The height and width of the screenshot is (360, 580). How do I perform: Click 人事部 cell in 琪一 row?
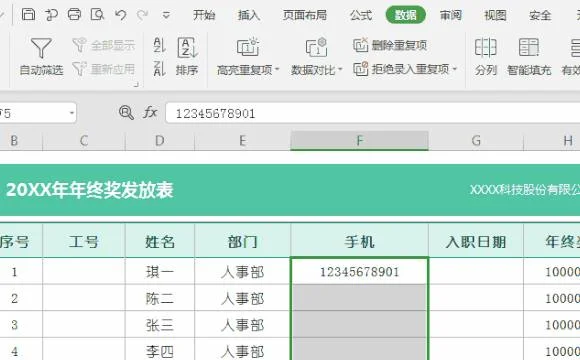[x=242, y=272]
